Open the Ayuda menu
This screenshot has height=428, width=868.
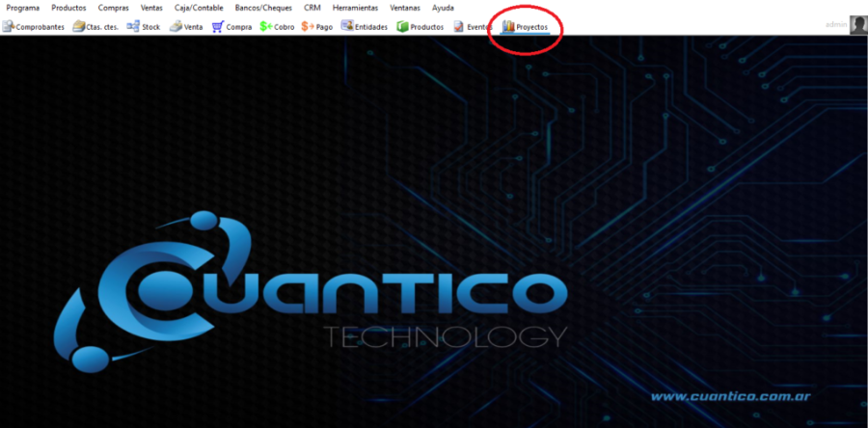(x=443, y=9)
